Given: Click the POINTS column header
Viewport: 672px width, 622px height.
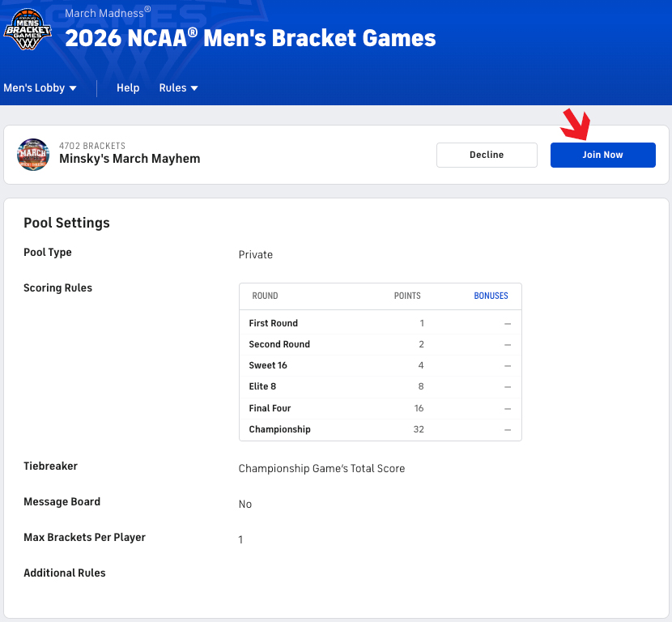Looking at the screenshot, I should [x=407, y=296].
